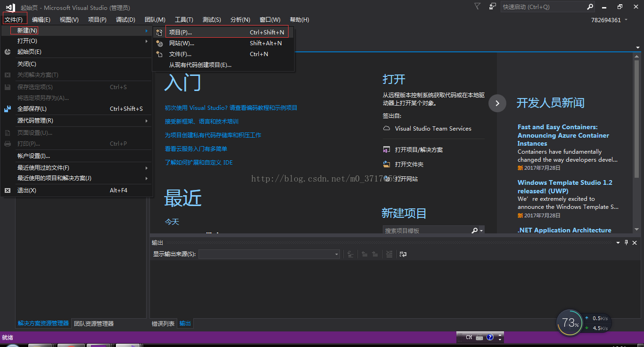Switch to the 解决方案资源管理器 tab

coord(43,323)
